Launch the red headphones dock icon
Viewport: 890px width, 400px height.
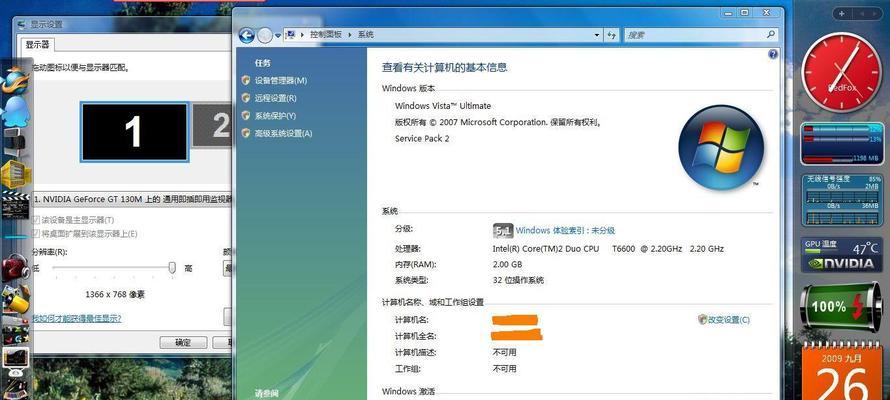click(x=15, y=267)
